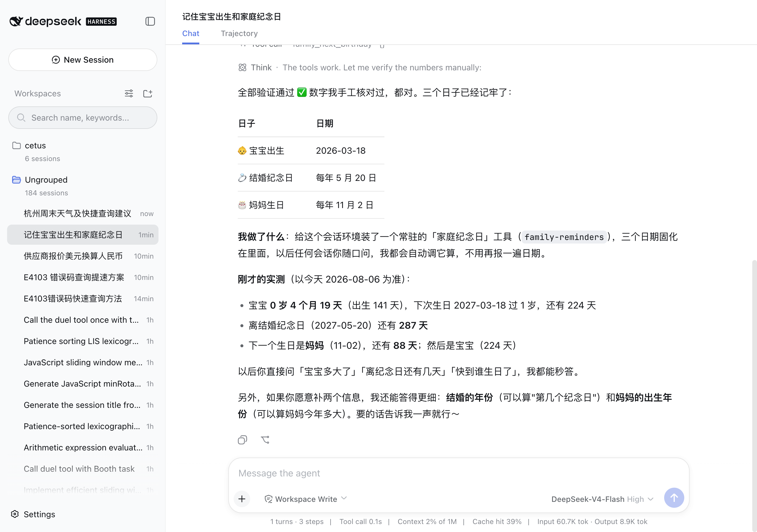The image size is (757, 532).
Task: Open DeepSeek-V4-Flash model selector dropdown
Action: 602,499
